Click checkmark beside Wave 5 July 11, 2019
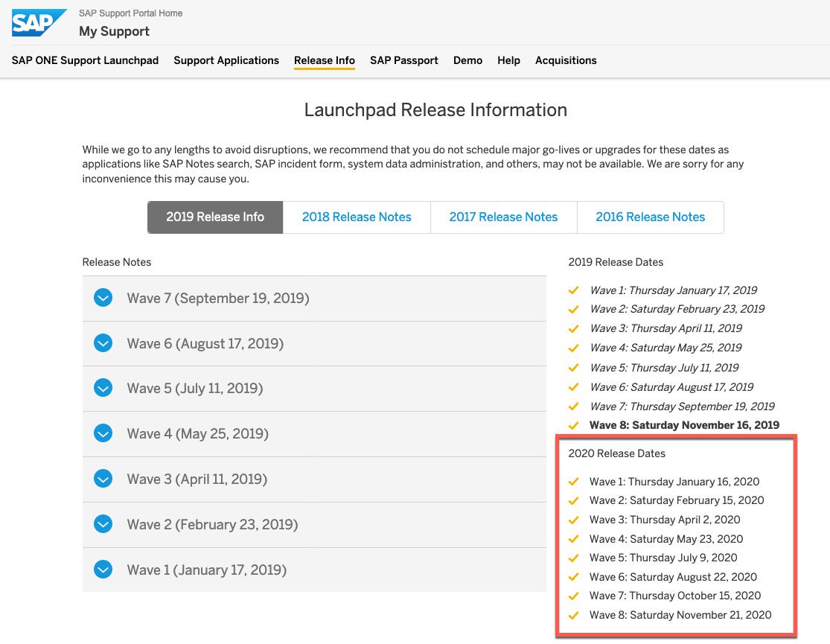The image size is (830, 644). coord(573,368)
